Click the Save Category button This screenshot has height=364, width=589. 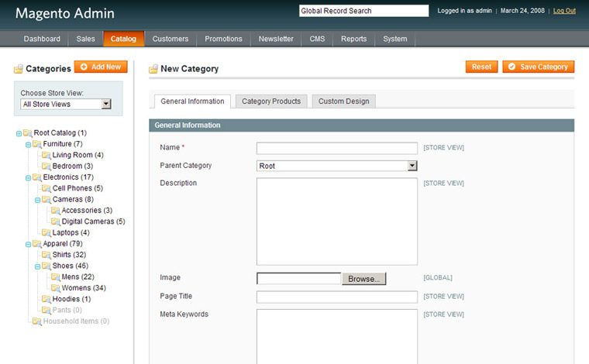click(539, 67)
